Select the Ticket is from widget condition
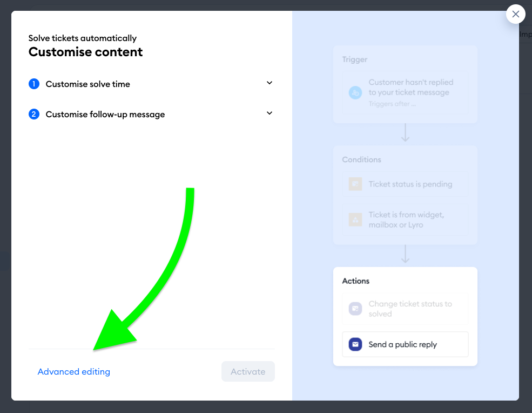Viewport: 532px width, 413px height. pyautogui.click(x=405, y=220)
